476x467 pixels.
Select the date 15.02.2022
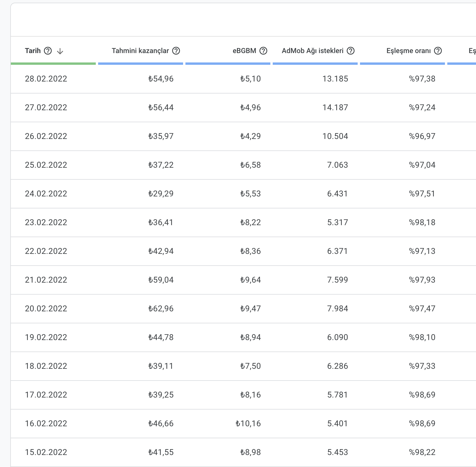tap(46, 452)
